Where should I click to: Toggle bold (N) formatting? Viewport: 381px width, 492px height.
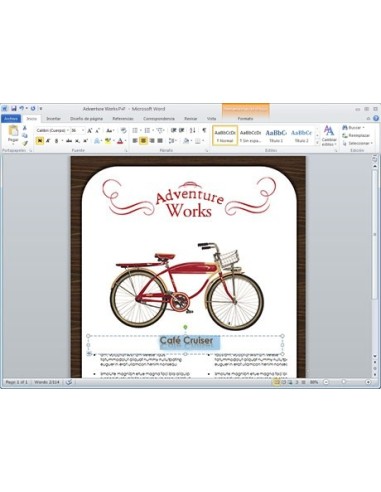coord(40,141)
